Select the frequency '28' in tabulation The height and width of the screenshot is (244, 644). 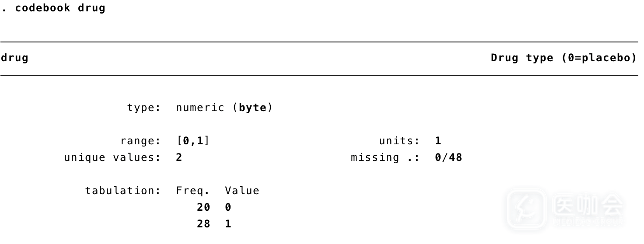pos(203,224)
